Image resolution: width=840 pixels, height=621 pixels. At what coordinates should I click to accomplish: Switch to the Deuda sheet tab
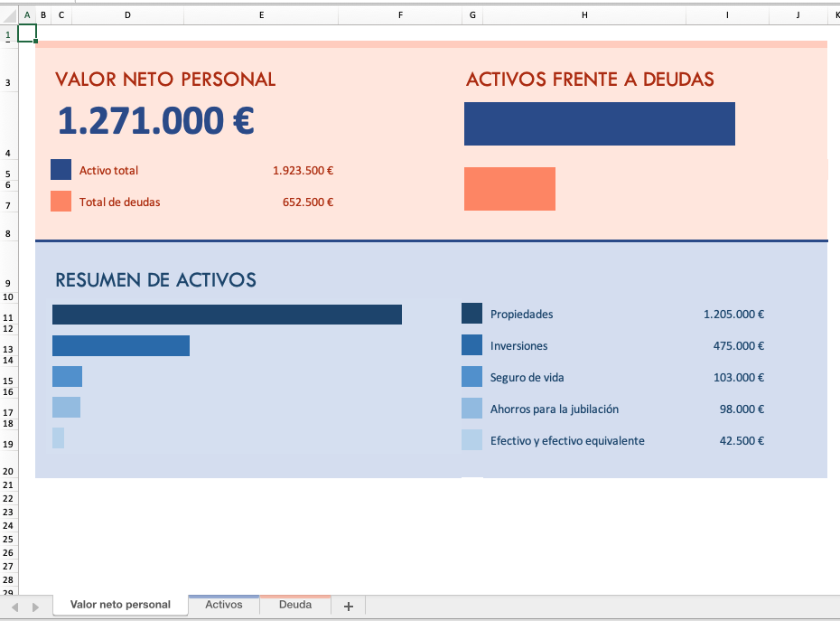tap(295, 605)
